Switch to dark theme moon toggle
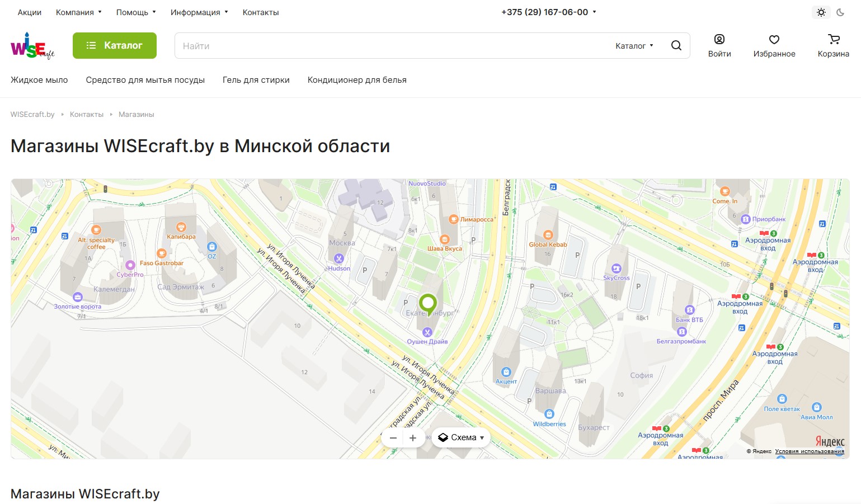The image size is (861, 504). (840, 12)
